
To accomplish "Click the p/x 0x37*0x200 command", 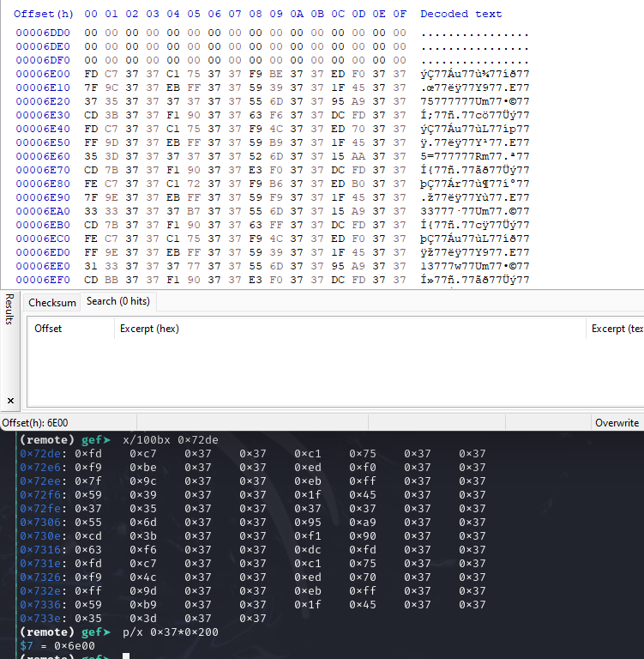I will (170, 632).
